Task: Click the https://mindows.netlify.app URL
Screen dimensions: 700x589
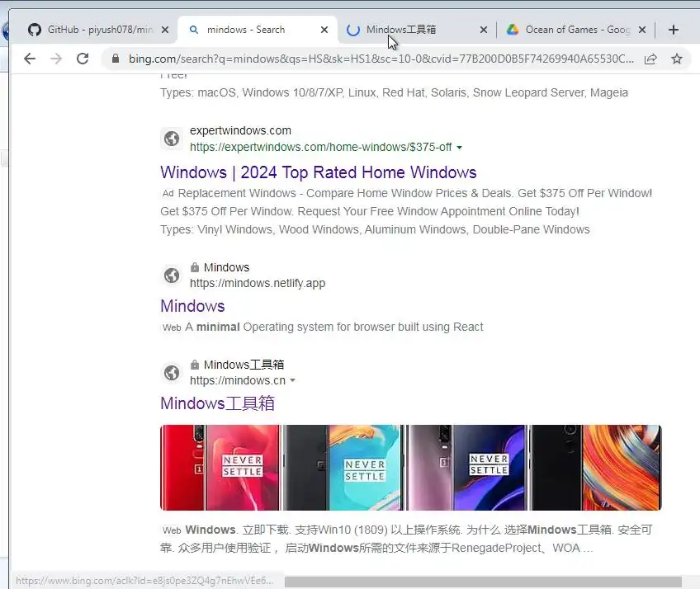Action: [258, 283]
